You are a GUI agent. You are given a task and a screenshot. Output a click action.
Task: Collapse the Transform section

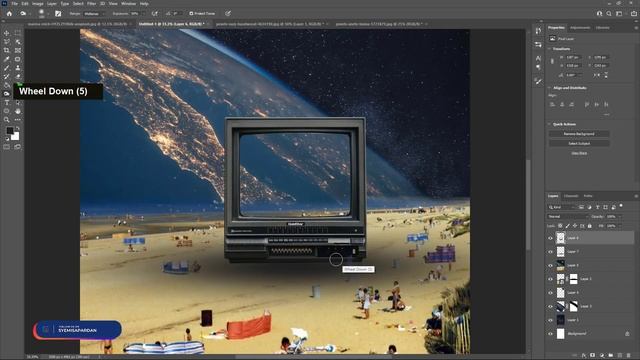[550, 49]
